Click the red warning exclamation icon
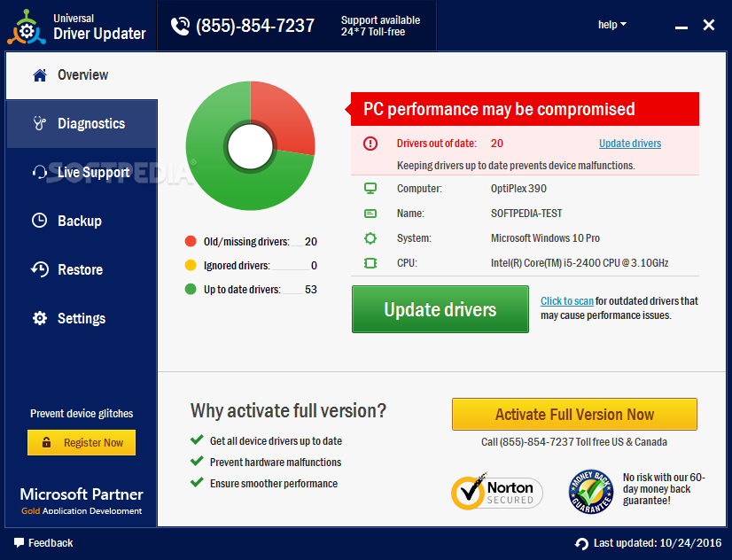This screenshot has width=732, height=560. coord(370,144)
